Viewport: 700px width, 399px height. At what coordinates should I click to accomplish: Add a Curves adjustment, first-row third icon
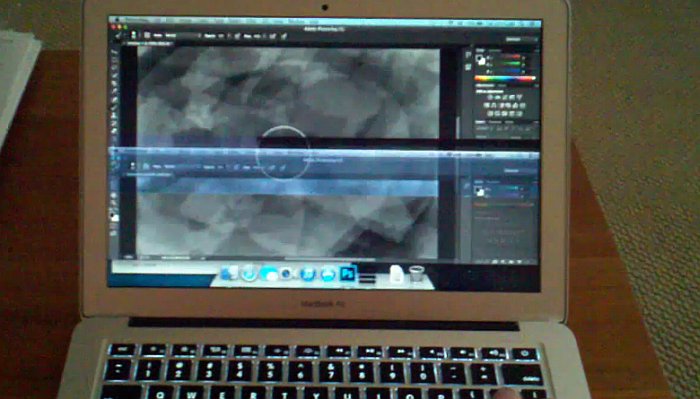click(x=505, y=97)
